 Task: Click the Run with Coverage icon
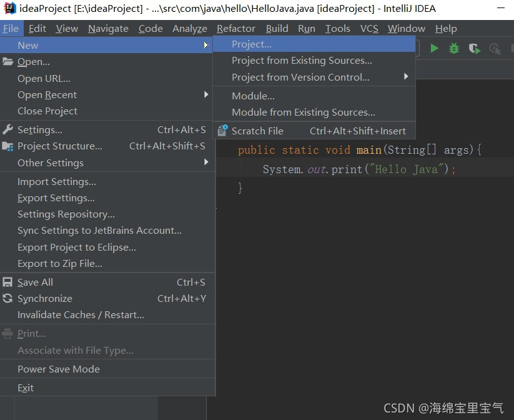pyautogui.click(x=474, y=49)
